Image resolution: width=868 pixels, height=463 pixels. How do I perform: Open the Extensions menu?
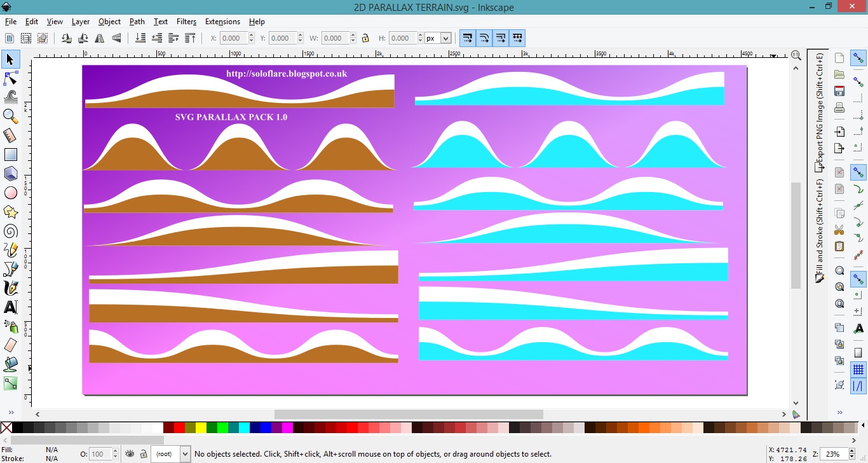pos(222,22)
